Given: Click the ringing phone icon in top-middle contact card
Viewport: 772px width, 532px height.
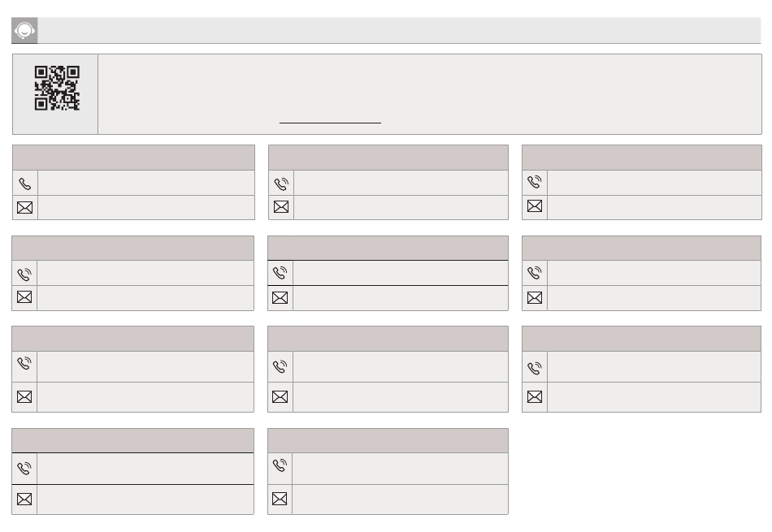Looking at the screenshot, I should 281,184.
